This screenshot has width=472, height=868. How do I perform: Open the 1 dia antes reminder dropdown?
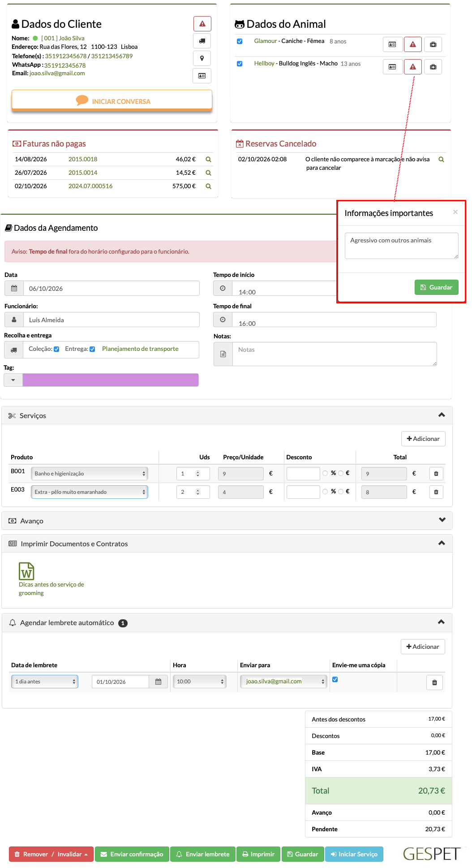(x=45, y=682)
